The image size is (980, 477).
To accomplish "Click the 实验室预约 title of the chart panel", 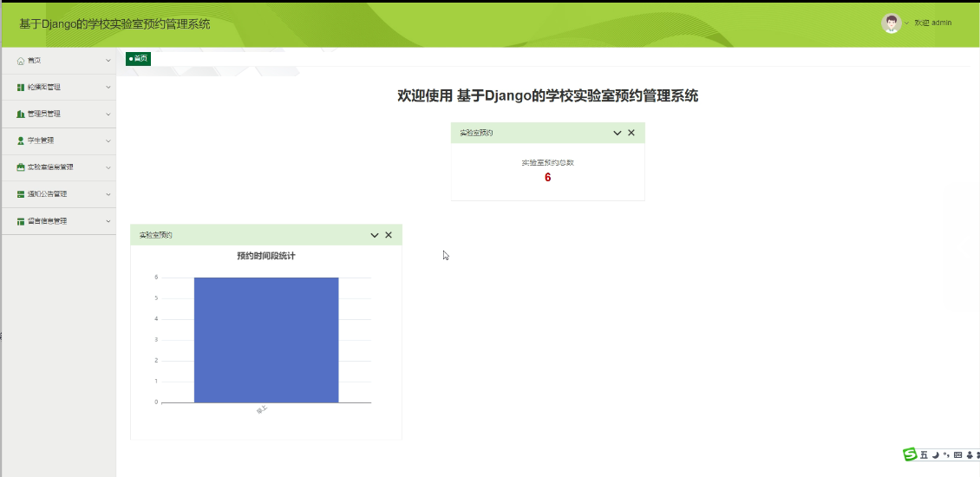I will click(x=155, y=235).
